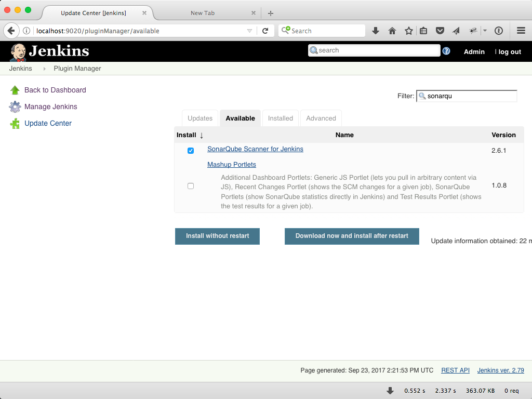Expand the Jenkins breadcrumb arrow
This screenshot has width=532, height=399.
pos(44,69)
